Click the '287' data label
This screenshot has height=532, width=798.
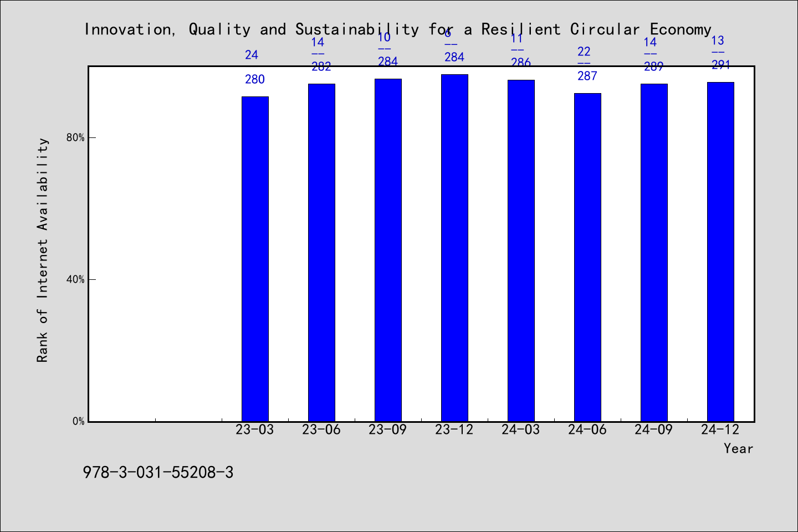coord(587,76)
